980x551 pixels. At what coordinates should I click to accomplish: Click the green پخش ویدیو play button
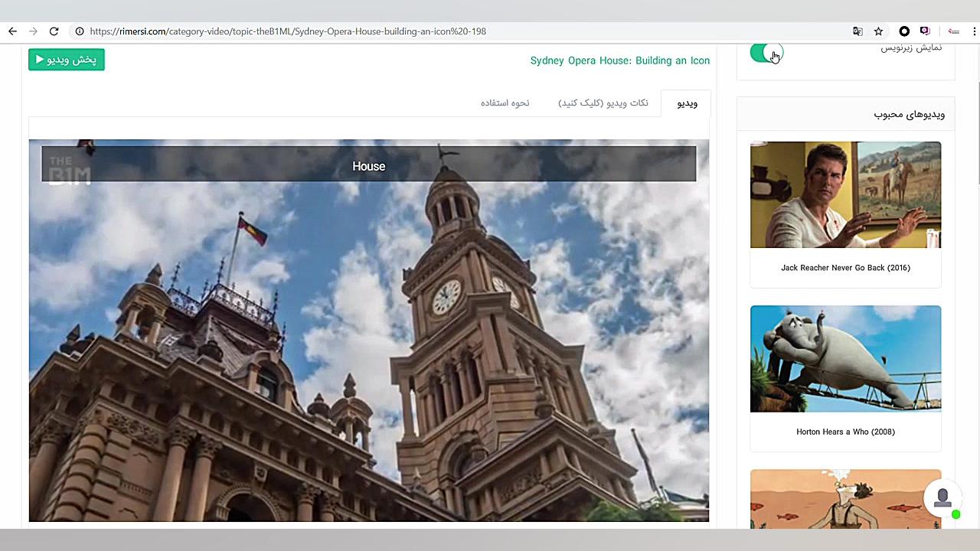(x=67, y=60)
